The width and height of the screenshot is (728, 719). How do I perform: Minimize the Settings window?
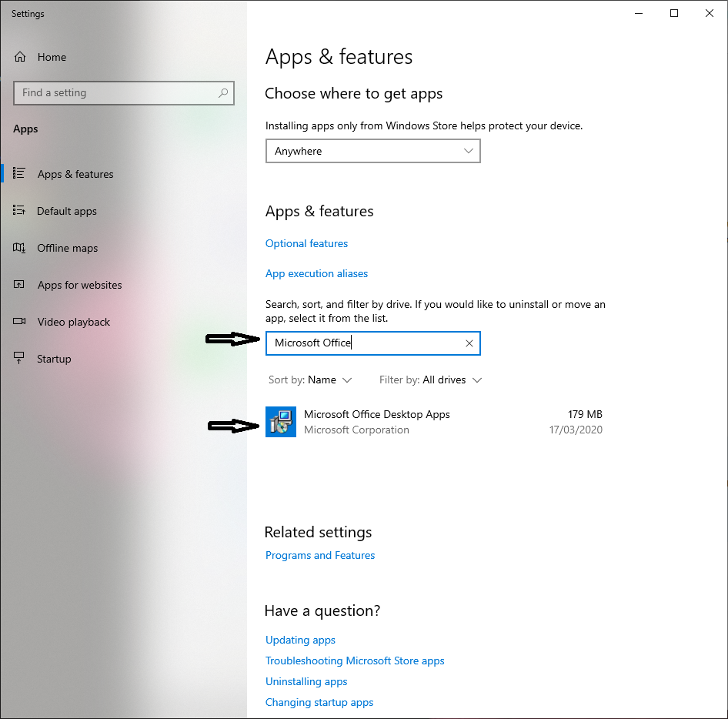(x=639, y=13)
